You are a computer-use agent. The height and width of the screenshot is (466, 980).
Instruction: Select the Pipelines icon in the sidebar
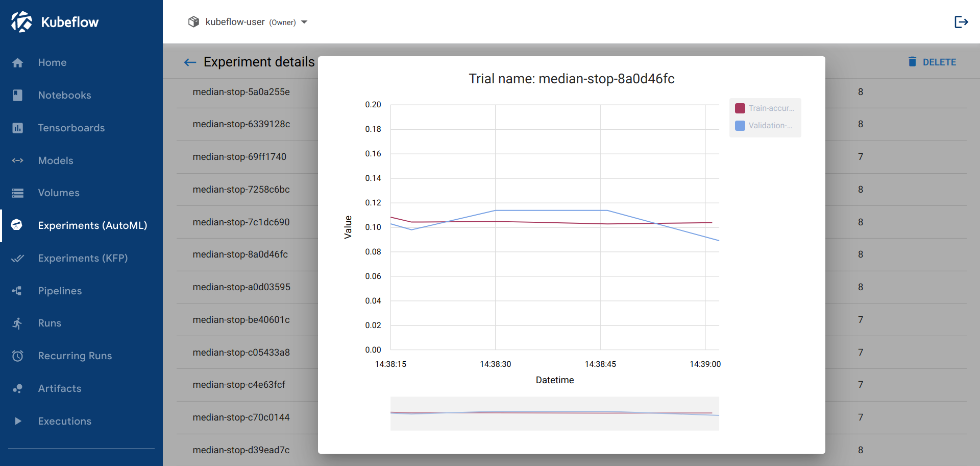point(18,291)
